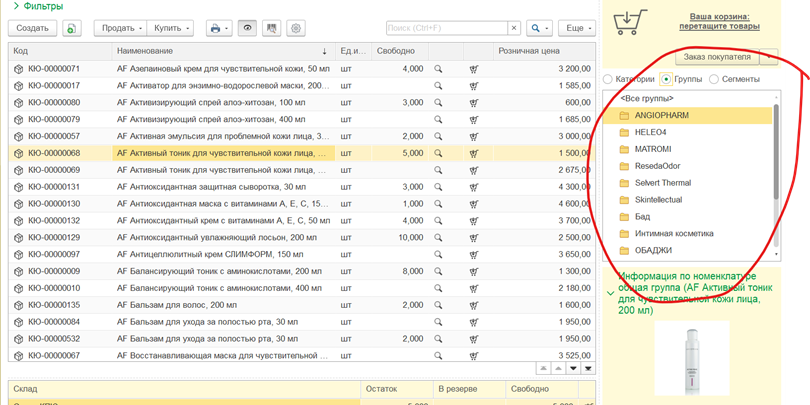This screenshot has width=810, height=405.
Task: Add КЮ-00000532 to cart icon
Action: (473, 339)
